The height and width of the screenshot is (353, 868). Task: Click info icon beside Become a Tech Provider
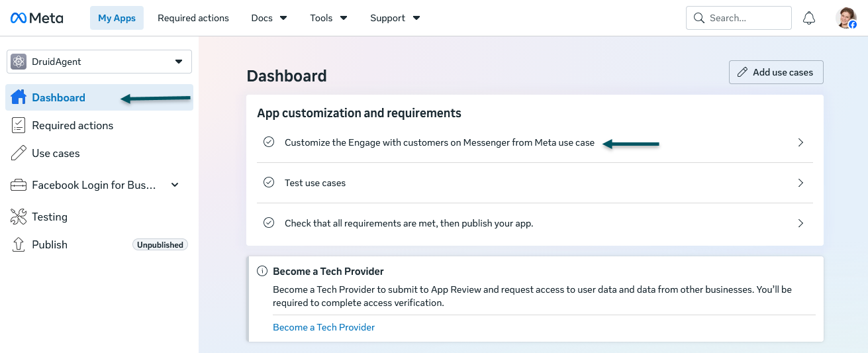coord(262,271)
